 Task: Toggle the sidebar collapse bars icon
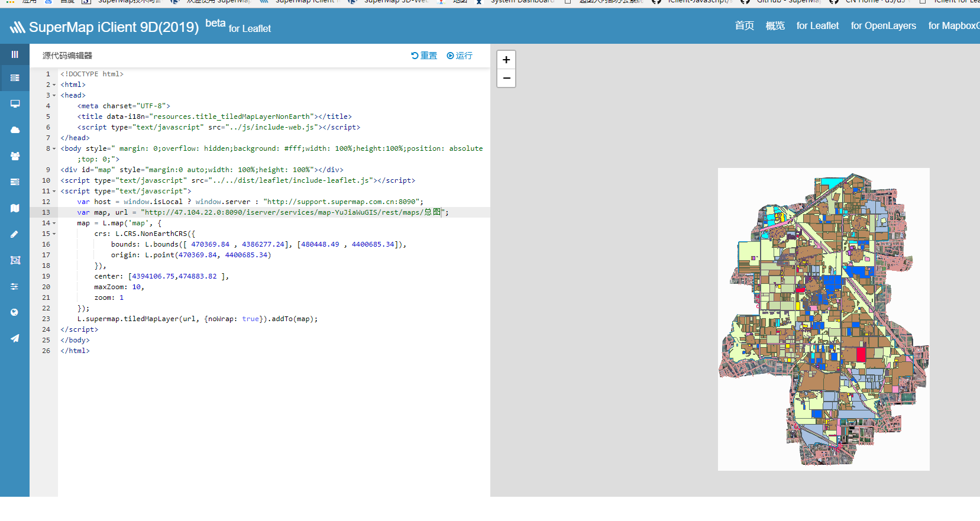[15, 54]
